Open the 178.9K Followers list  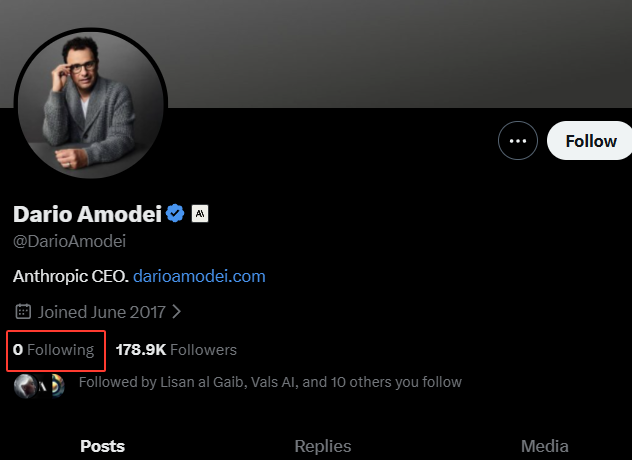176,350
